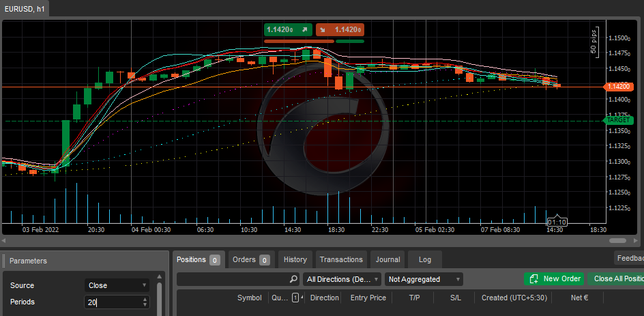This screenshot has height=316, width=644.
Task: Click the T/P column header
Action: coord(414,298)
